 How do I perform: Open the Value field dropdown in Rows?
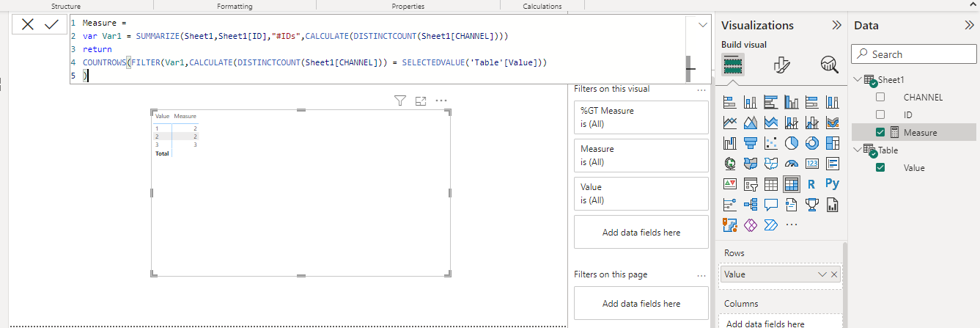pyautogui.click(x=822, y=274)
